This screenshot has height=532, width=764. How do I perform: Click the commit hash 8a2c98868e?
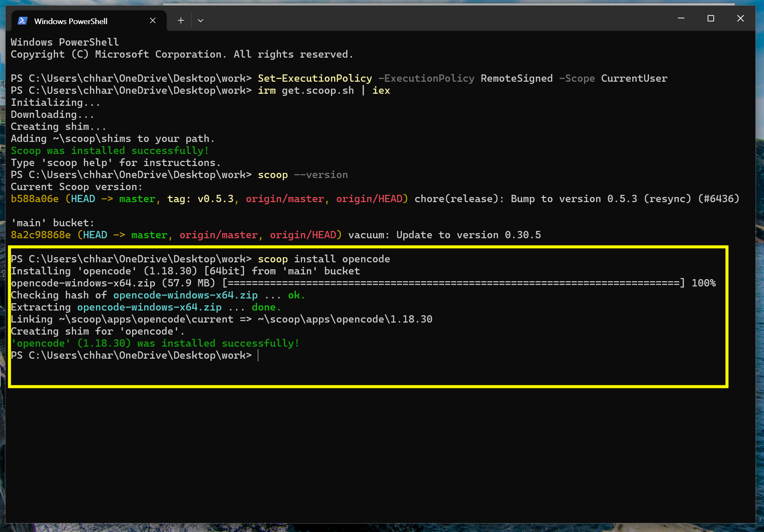click(41, 235)
